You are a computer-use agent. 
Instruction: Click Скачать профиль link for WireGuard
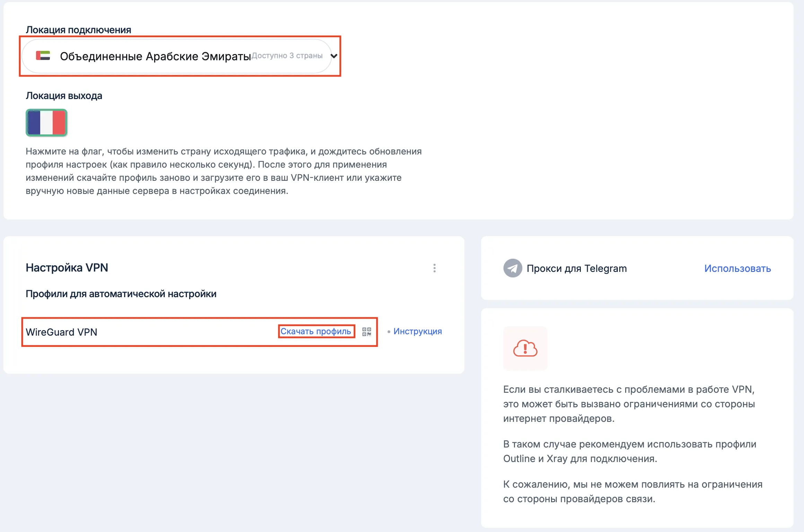pos(316,331)
